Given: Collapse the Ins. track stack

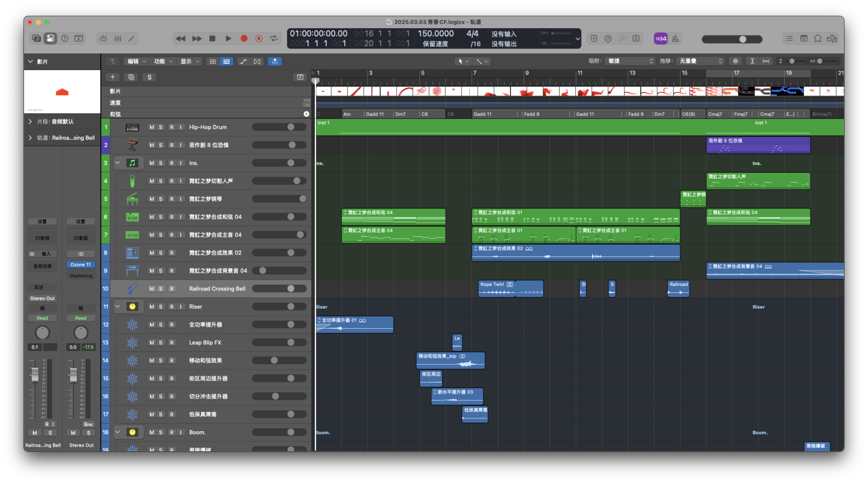Looking at the screenshot, I should coord(118,163).
